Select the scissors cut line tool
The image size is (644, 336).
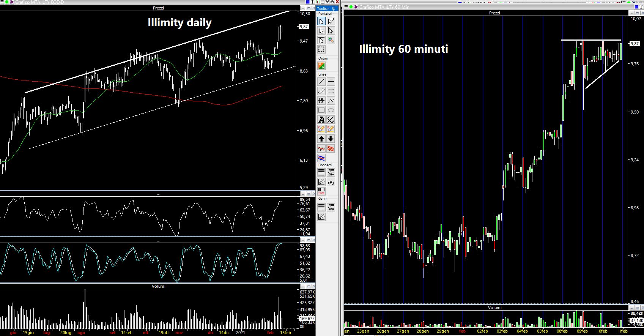(331, 120)
